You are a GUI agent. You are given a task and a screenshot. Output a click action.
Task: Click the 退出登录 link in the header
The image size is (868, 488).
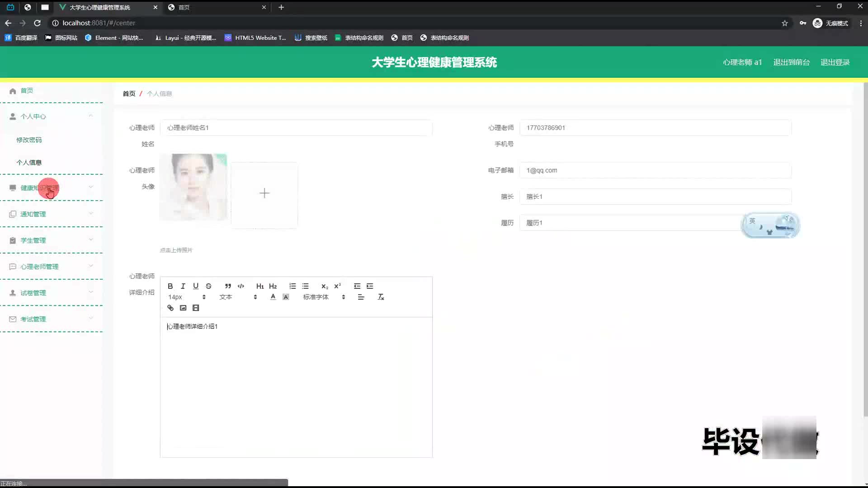click(835, 62)
